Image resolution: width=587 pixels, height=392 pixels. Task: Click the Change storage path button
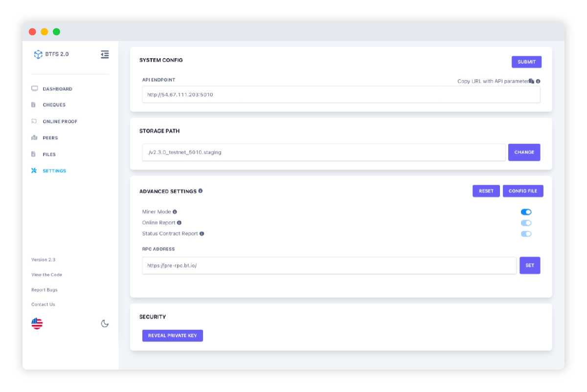point(524,152)
